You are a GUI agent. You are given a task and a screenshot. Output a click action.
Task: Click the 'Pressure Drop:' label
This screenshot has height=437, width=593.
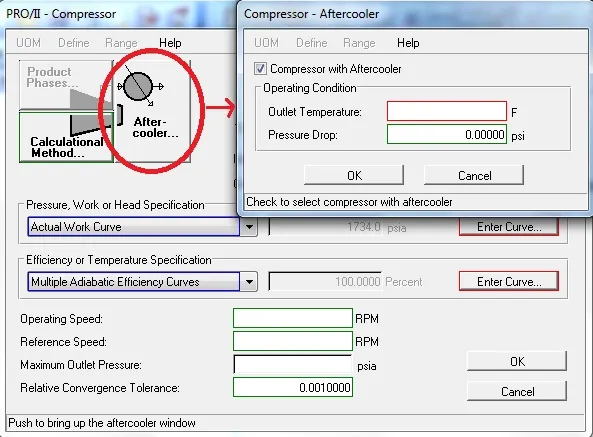point(303,135)
